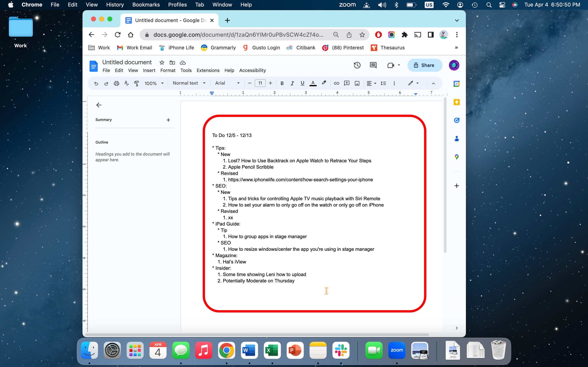Image resolution: width=588 pixels, height=367 pixels.
Task: Toggle italic formatting
Action: [x=292, y=83]
